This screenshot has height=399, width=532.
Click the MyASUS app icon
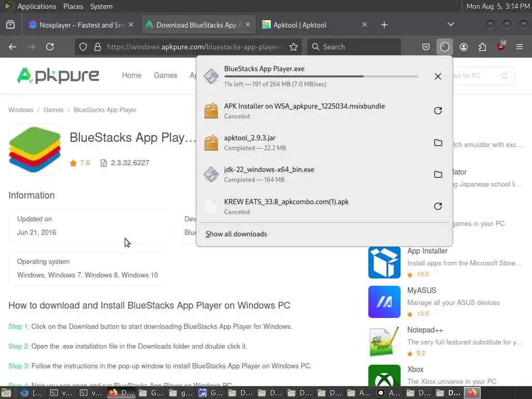pyautogui.click(x=384, y=302)
